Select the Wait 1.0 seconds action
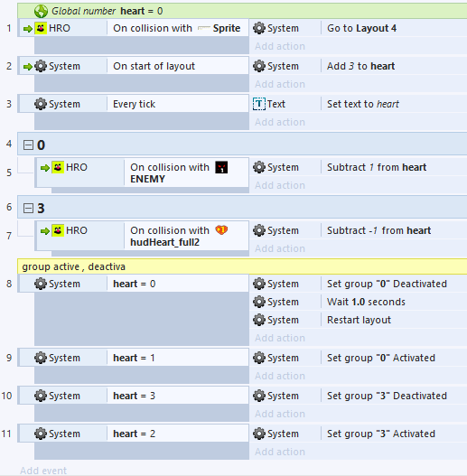Screen dimensions: 467x476 pyautogui.click(x=366, y=302)
